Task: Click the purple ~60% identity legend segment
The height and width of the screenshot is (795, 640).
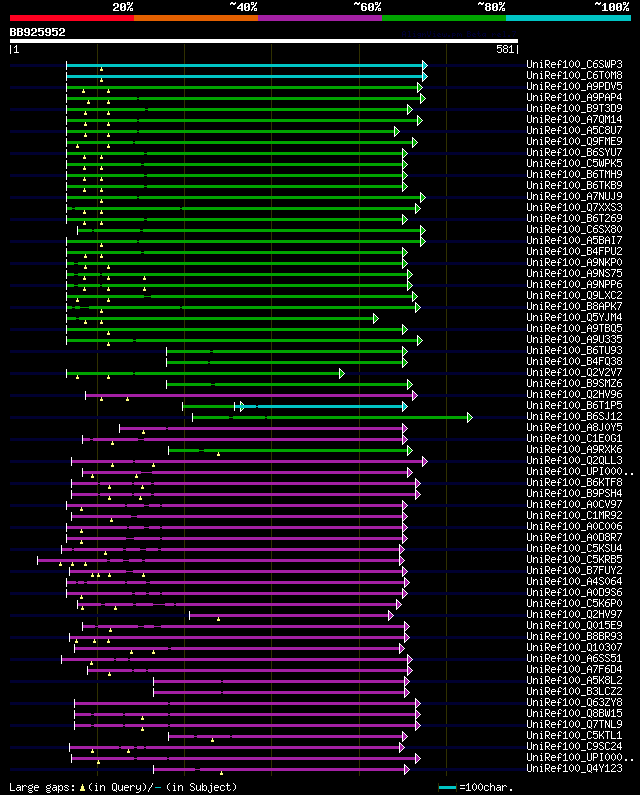Action: pos(320,18)
